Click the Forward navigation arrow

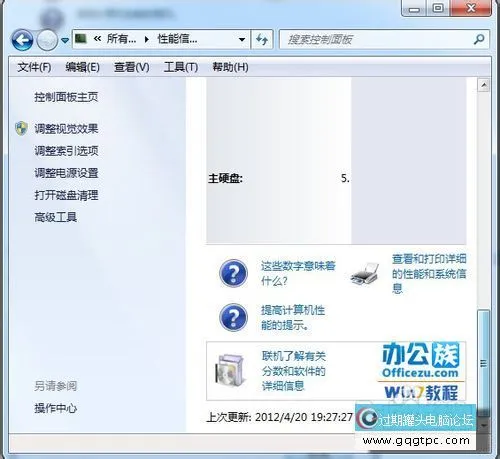click(47, 40)
